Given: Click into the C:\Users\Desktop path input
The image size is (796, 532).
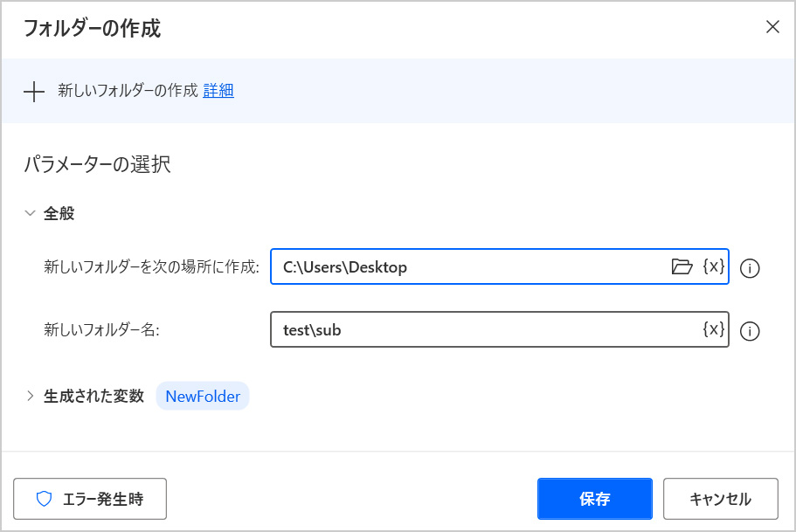Looking at the screenshot, I should coord(463,267).
